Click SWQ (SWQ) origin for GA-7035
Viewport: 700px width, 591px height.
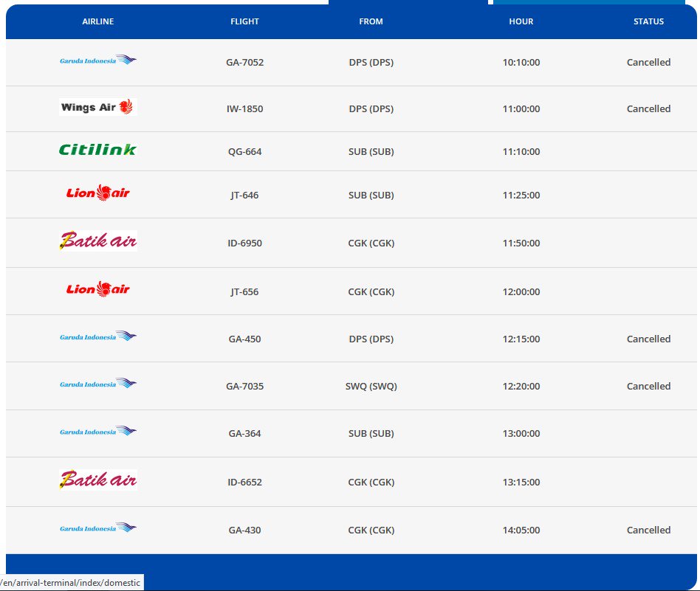[371, 387]
